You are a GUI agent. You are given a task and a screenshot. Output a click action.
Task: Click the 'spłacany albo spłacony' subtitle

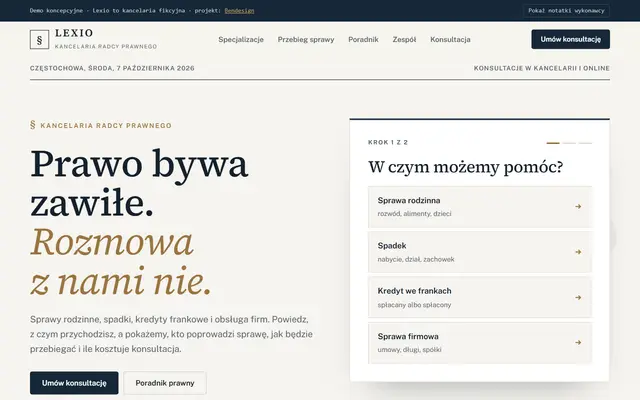tap(414, 305)
